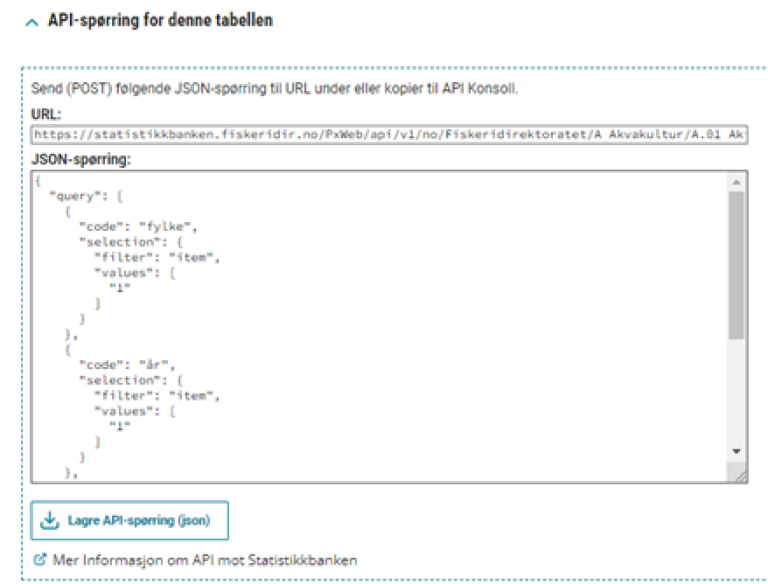The image size is (768, 584).
Task: Click the 'URL:' label
Action: (47, 115)
